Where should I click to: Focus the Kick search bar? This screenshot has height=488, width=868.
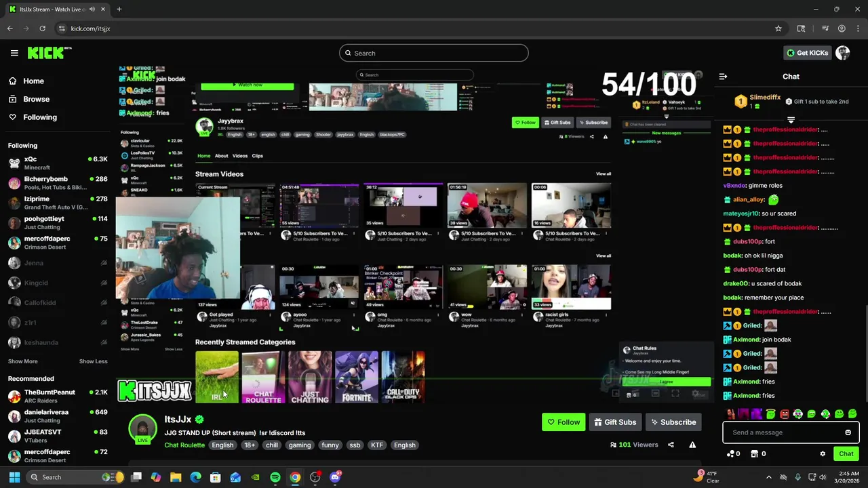click(434, 53)
